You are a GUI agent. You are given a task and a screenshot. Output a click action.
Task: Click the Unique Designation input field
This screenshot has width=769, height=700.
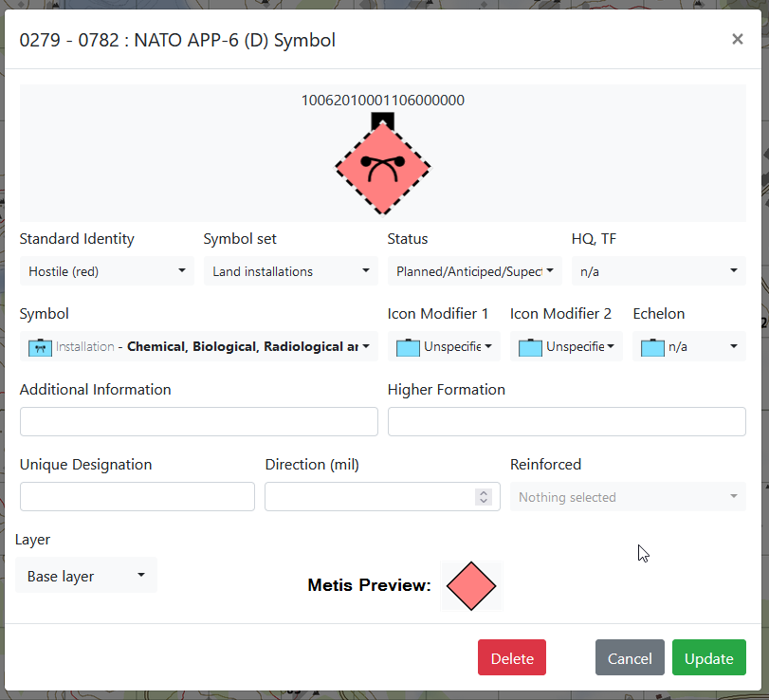137,496
